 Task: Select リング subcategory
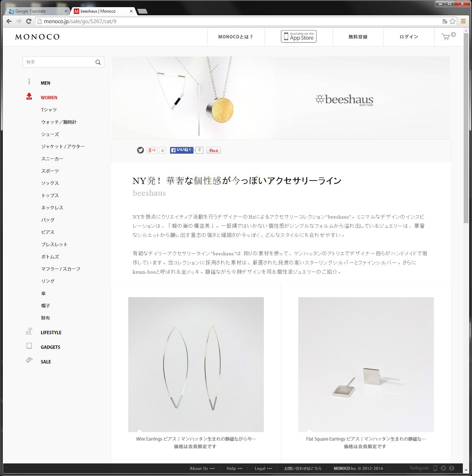pos(48,281)
